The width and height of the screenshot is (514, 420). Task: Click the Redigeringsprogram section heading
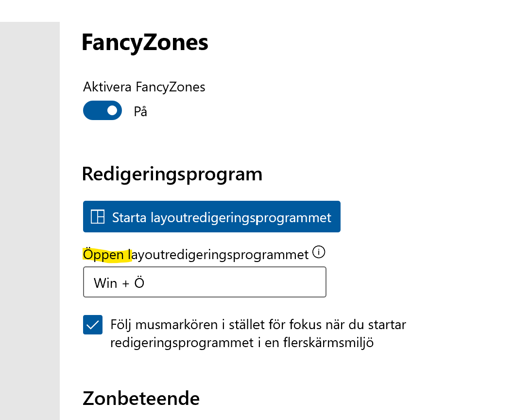coord(172,174)
